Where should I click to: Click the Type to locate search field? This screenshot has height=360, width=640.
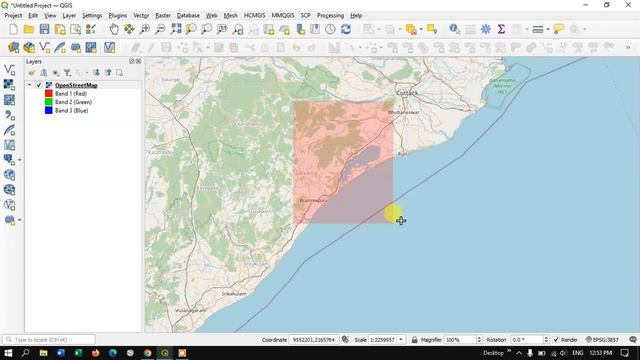pyautogui.click(x=49, y=340)
